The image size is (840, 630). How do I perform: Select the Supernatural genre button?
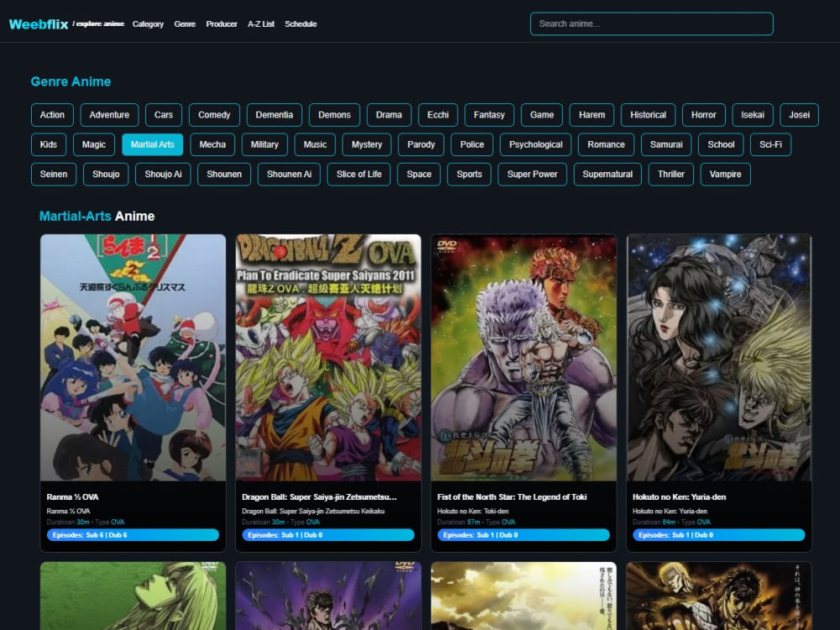coord(607,174)
